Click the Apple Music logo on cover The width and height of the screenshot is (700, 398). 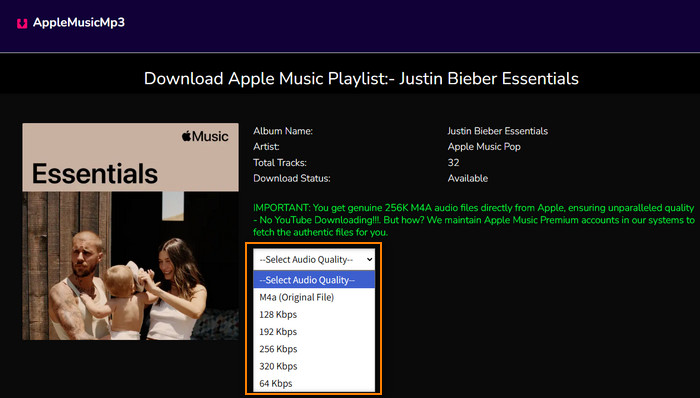(205, 136)
